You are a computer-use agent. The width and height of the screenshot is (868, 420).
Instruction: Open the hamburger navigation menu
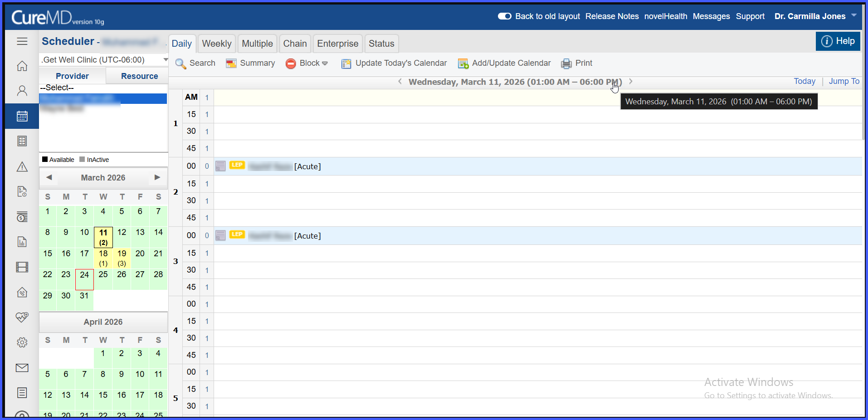22,41
